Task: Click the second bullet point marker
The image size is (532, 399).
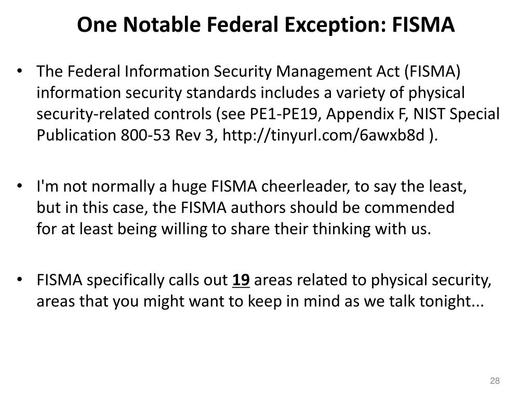Action: point(20,186)
